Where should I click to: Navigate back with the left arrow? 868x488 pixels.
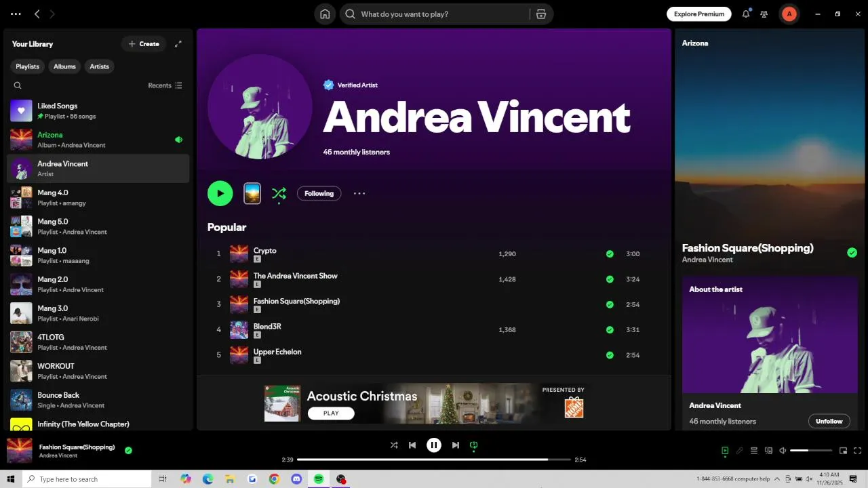point(37,14)
